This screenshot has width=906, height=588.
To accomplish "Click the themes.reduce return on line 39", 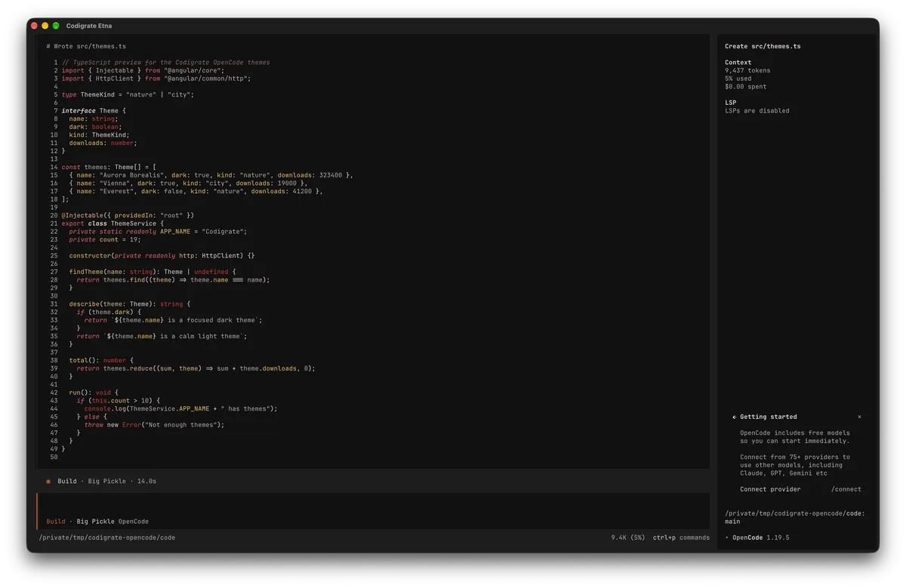I will [x=196, y=368].
